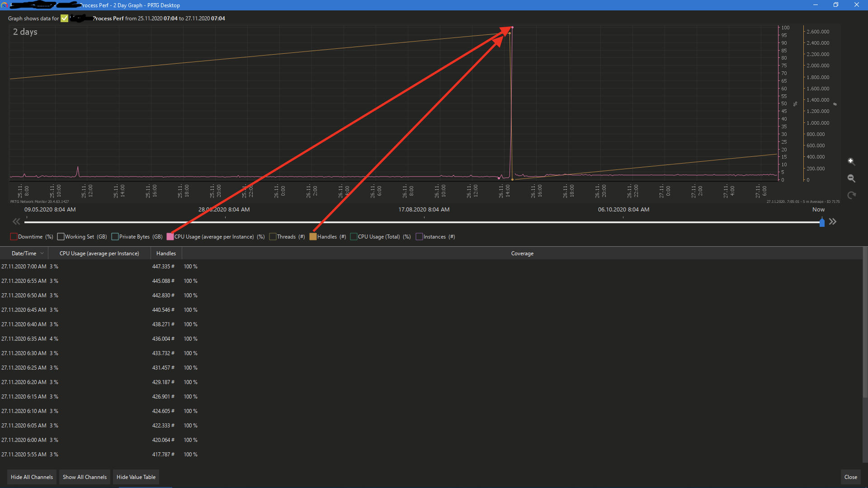Toggle the Downtime (%) channel checkbox
The width and height of the screenshot is (868, 488).
click(x=14, y=237)
